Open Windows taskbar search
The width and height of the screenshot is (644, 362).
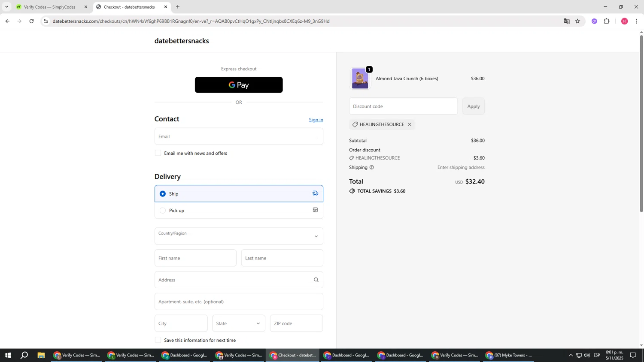pyautogui.click(x=24, y=355)
